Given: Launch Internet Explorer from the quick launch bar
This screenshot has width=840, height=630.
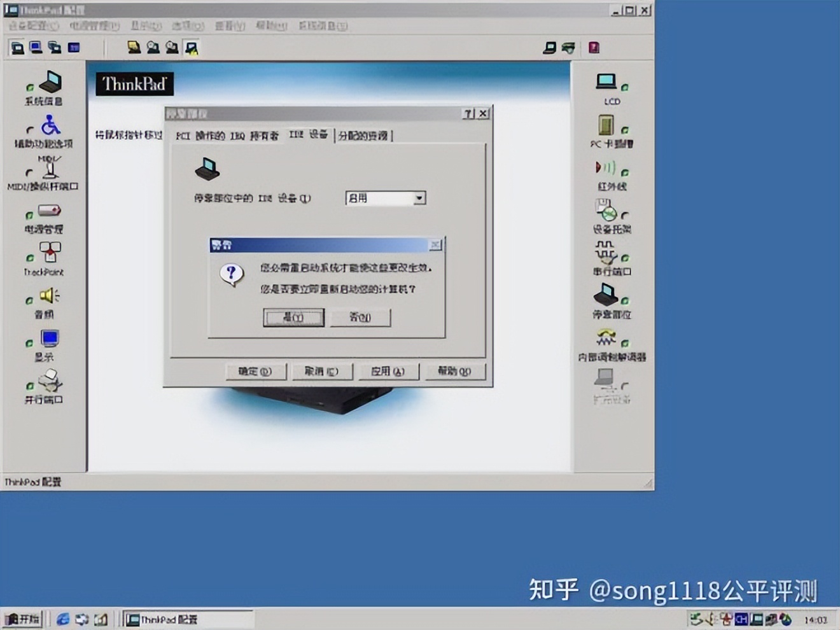Looking at the screenshot, I should pos(62,619).
